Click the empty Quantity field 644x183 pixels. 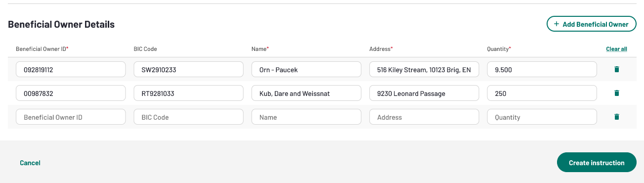point(542,117)
